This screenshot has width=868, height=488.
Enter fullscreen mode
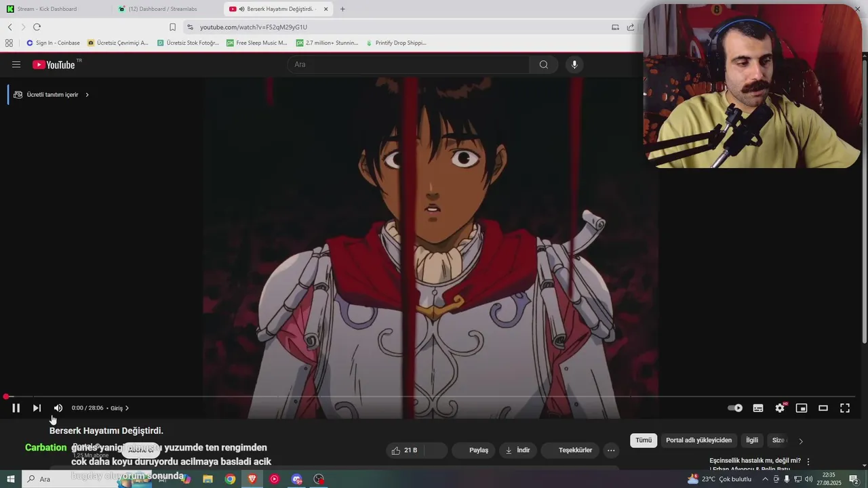[845, 408]
